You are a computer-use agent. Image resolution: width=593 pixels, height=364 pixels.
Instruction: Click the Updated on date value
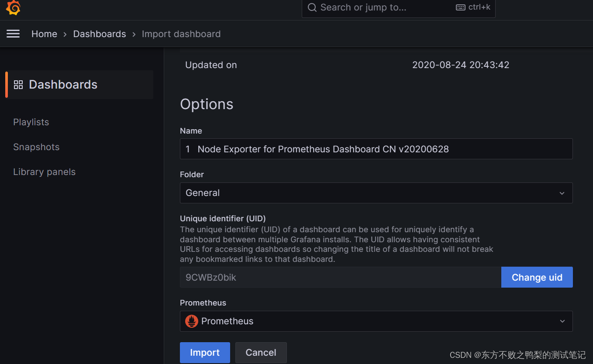coord(461,65)
